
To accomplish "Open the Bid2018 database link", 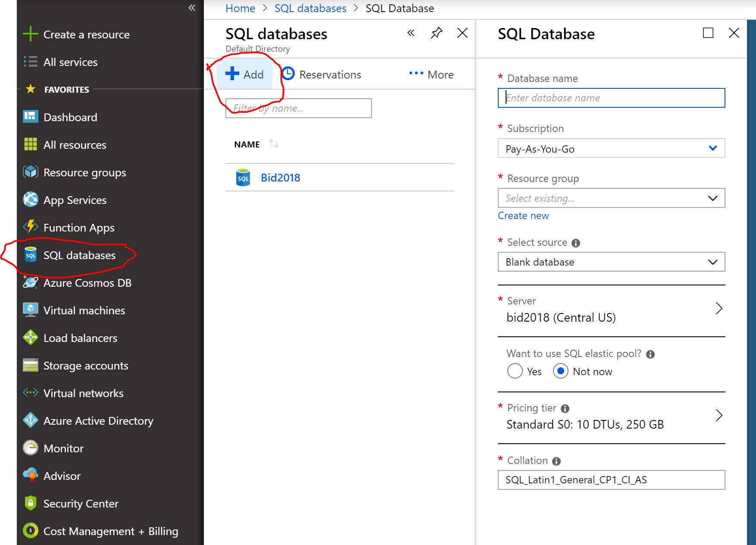I will 280,178.
